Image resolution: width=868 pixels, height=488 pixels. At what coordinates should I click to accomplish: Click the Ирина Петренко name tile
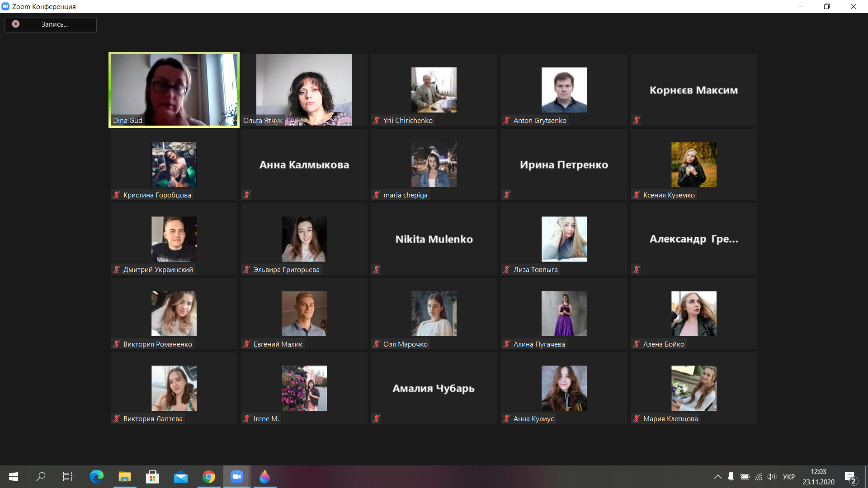564,164
